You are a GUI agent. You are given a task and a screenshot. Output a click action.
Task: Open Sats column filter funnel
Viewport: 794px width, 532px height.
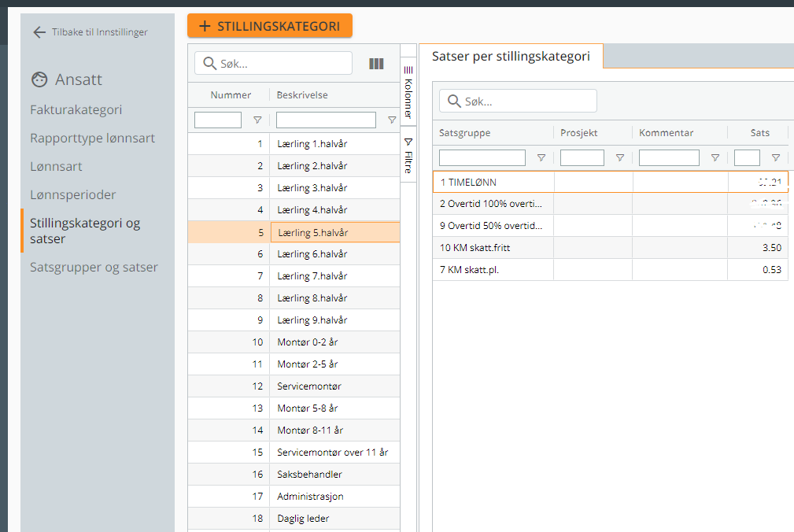click(x=775, y=158)
